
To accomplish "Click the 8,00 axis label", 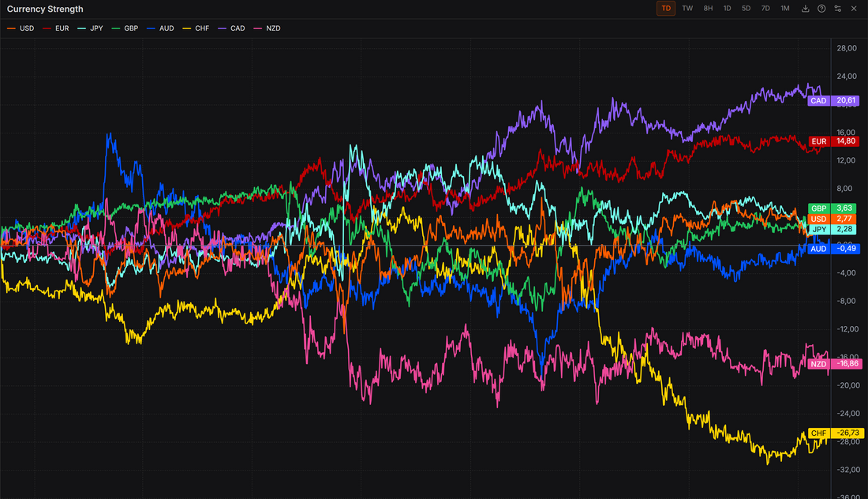I will click(844, 189).
